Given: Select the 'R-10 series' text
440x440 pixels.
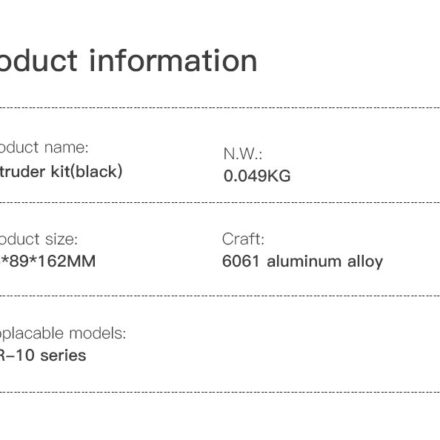Looking at the screenshot, I should [43, 355].
